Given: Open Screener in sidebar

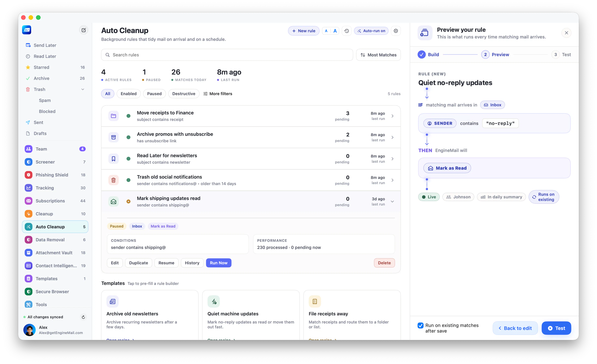Looking at the screenshot, I should click(x=55, y=162).
